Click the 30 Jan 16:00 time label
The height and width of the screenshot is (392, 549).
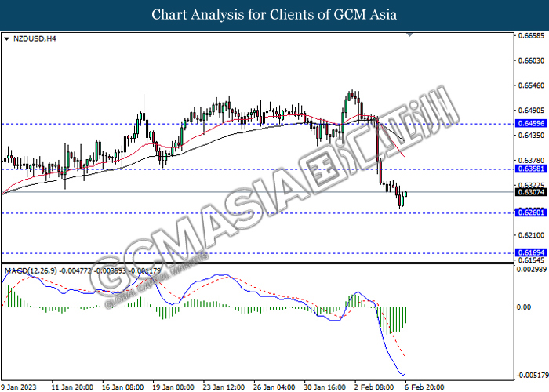(x=325, y=387)
